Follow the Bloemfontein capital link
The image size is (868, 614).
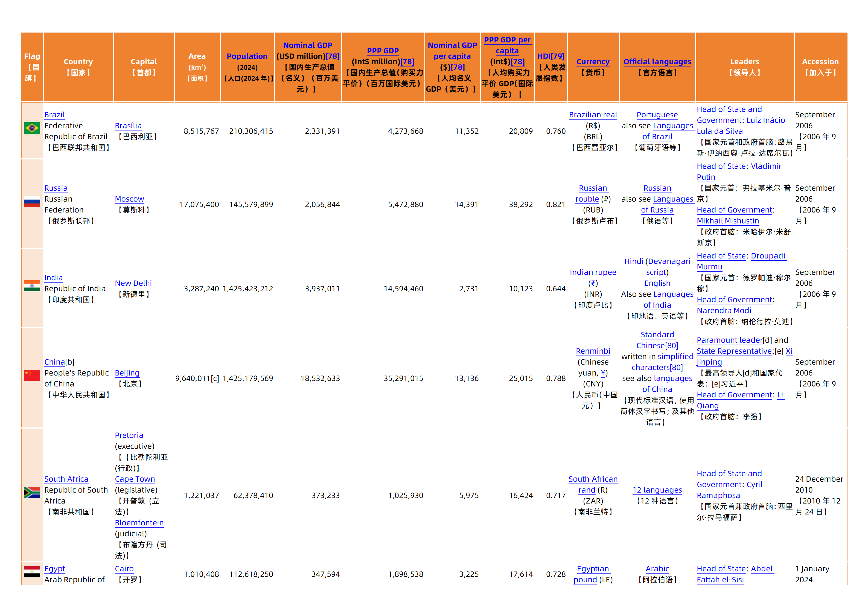pyautogui.click(x=139, y=523)
